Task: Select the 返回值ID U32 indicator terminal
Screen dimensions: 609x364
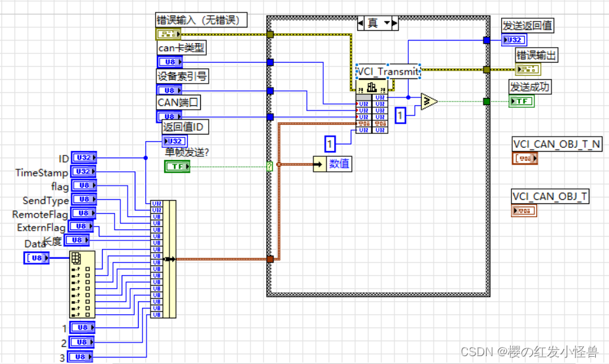Action: [x=175, y=141]
